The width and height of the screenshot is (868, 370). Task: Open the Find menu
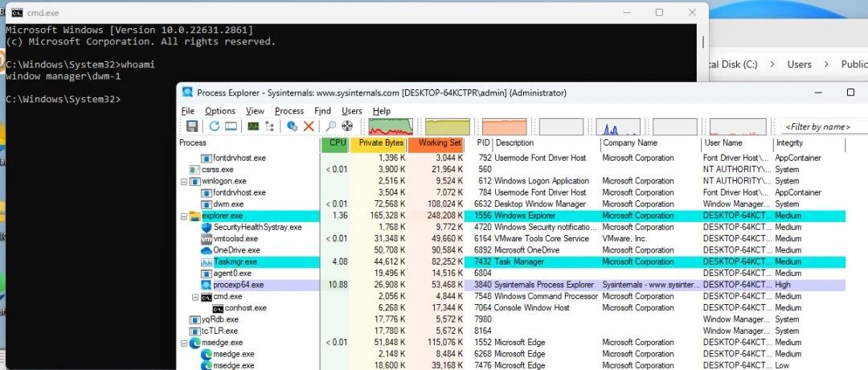click(323, 111)
